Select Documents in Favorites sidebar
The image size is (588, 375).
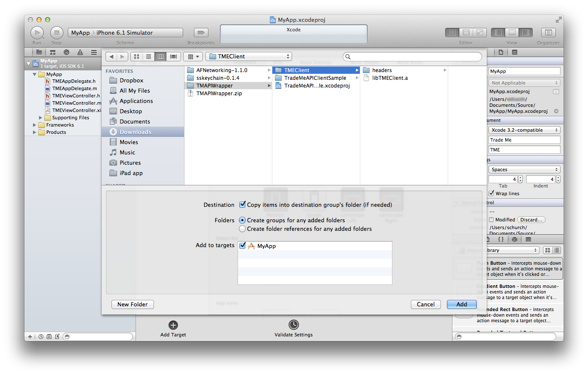pos(143,121)
